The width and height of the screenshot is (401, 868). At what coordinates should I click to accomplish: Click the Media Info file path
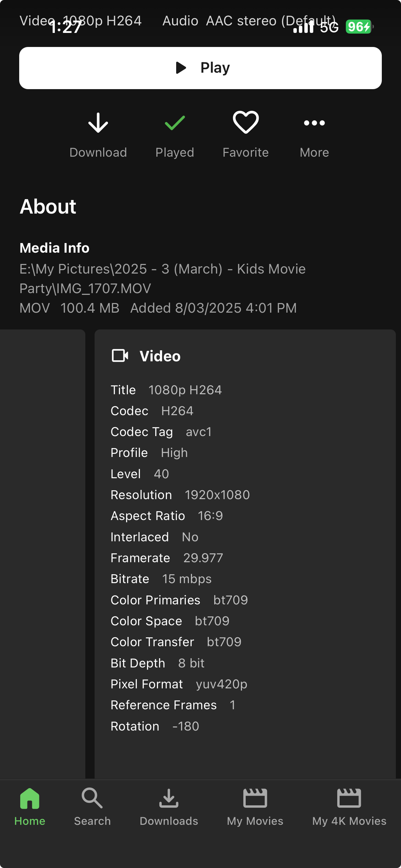(x=162, y=278)
